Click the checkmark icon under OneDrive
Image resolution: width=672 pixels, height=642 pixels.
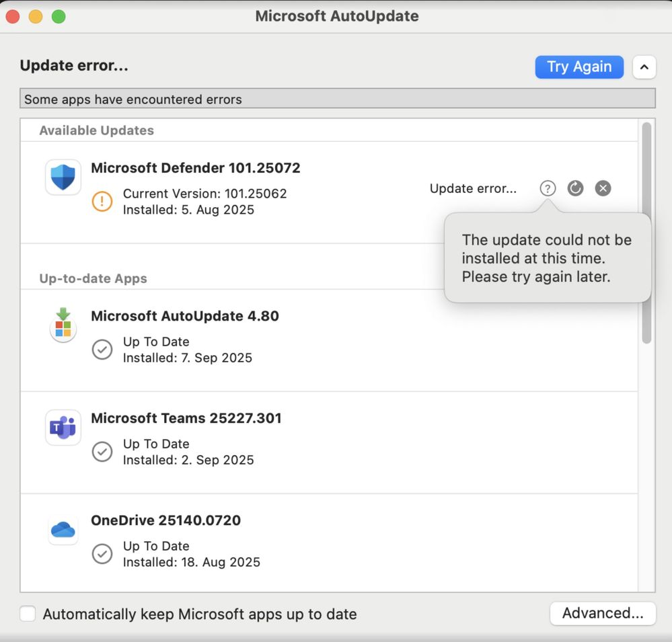(102, 554)
